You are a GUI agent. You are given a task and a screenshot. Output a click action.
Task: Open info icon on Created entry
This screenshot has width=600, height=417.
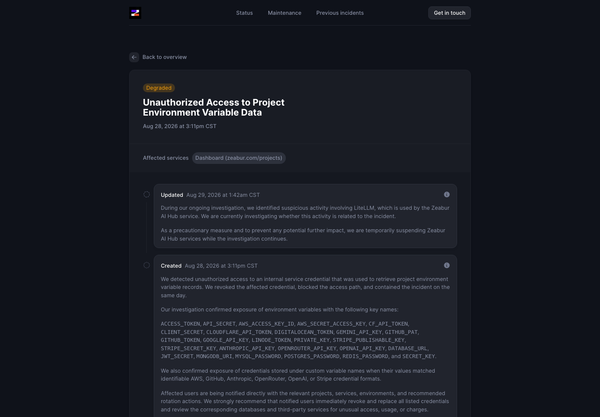point(447,266)
